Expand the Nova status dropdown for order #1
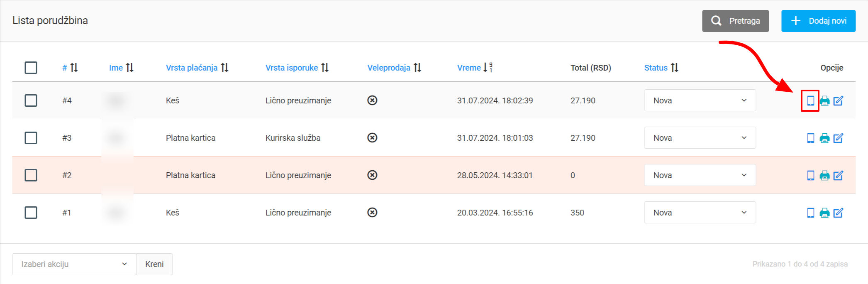Viewport: 868px width, 284px height. tap(700, 213)
